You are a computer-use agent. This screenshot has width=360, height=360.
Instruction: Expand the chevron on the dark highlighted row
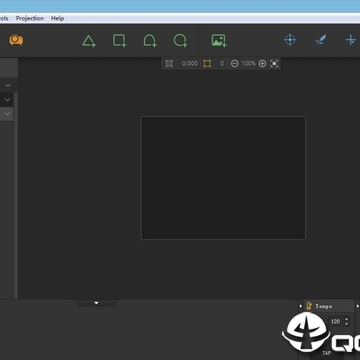[7, 100]
